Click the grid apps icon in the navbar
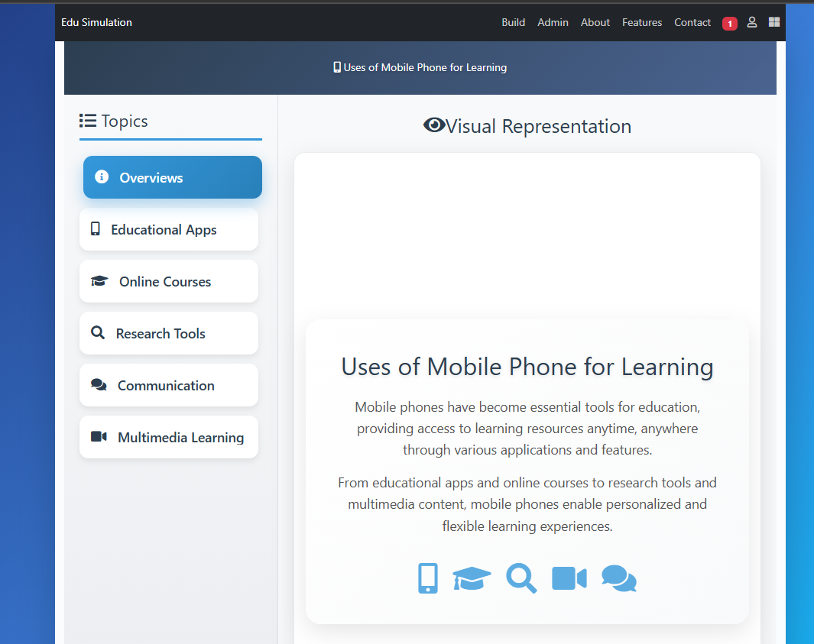This screenshot has height=644, width=814. click(x=773, y=22)
